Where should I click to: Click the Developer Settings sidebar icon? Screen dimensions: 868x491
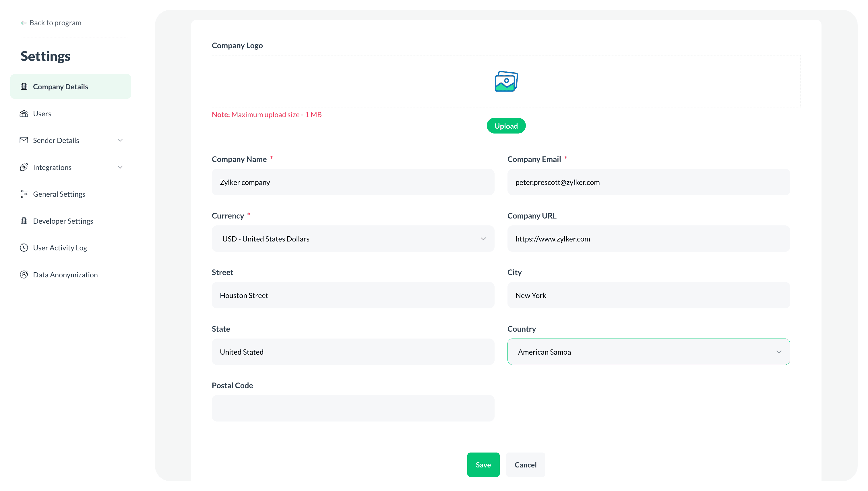(24, 221)
